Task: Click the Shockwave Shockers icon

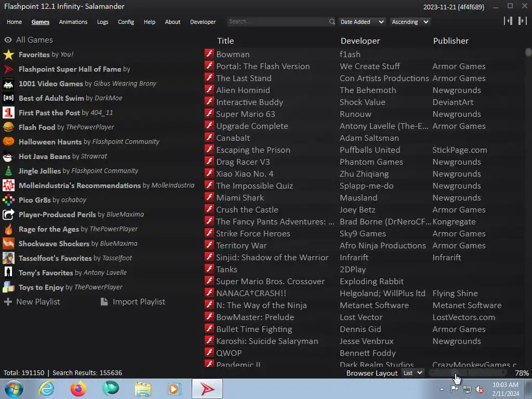Action: coord(8,243)
